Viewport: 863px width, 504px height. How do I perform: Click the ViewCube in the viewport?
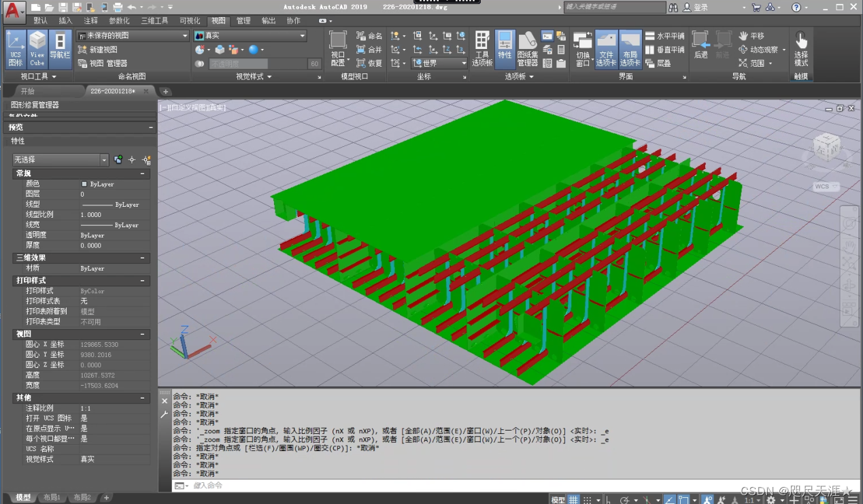click(827, 147)
